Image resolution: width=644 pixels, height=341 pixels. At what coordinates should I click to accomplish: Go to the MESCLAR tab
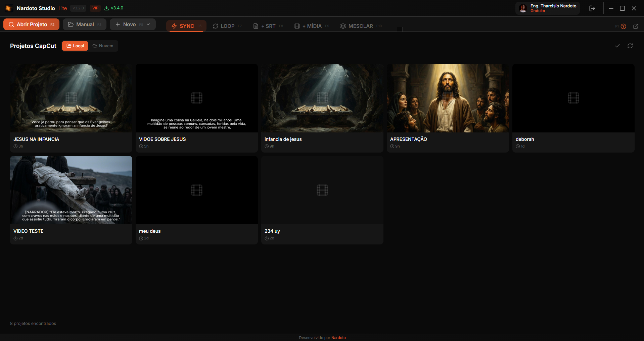[x=361, y=26]
